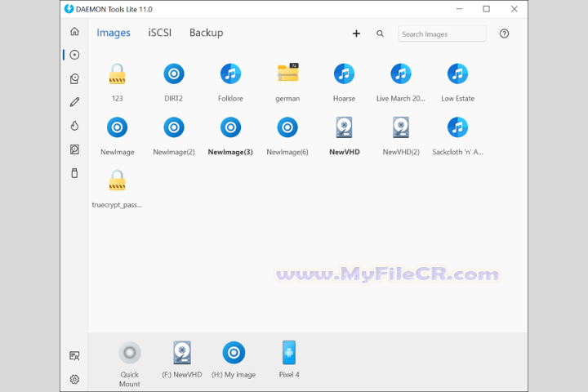Switch to the iSCSI tab
This screenshot has height=392, width=588.
(160, 33)
